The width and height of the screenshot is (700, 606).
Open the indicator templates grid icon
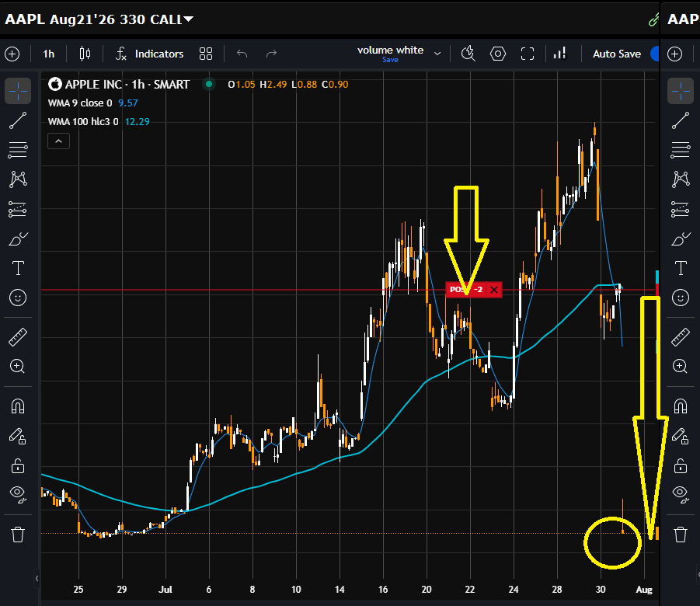click(x=206, y=54)
